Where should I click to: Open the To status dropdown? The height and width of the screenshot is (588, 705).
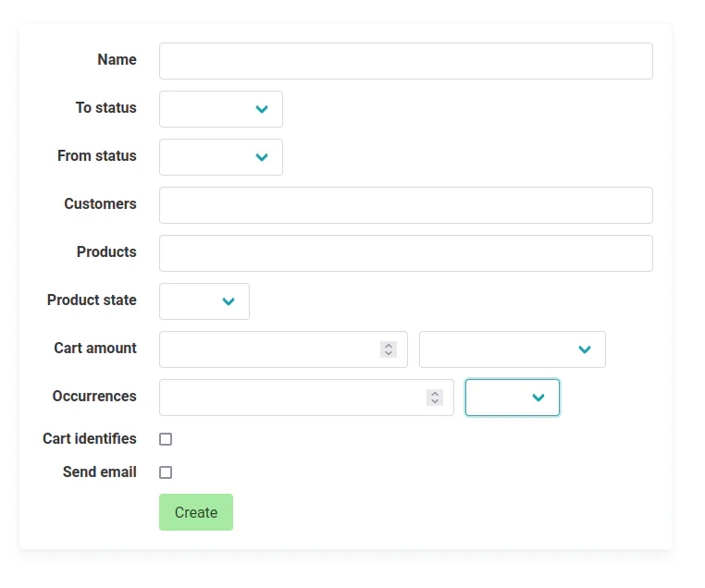221,109
